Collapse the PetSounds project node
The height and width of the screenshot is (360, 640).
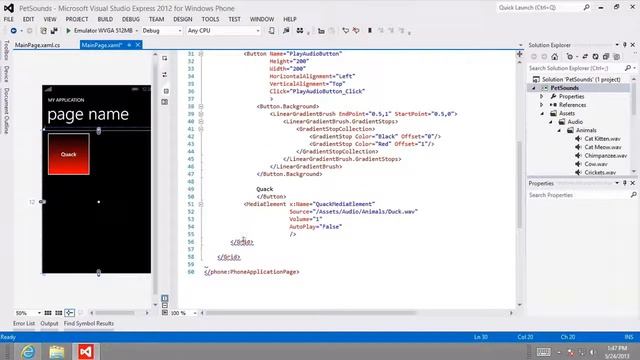(534, 88)
